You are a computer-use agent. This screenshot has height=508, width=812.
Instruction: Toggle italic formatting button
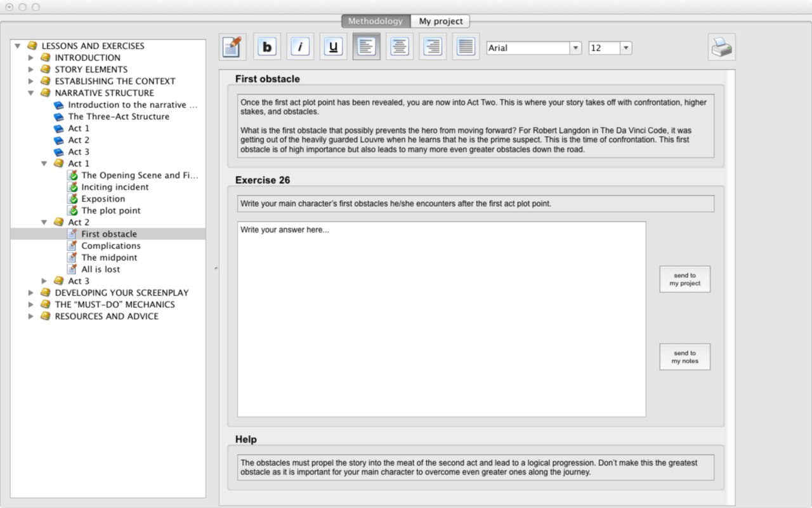[300, 47]
